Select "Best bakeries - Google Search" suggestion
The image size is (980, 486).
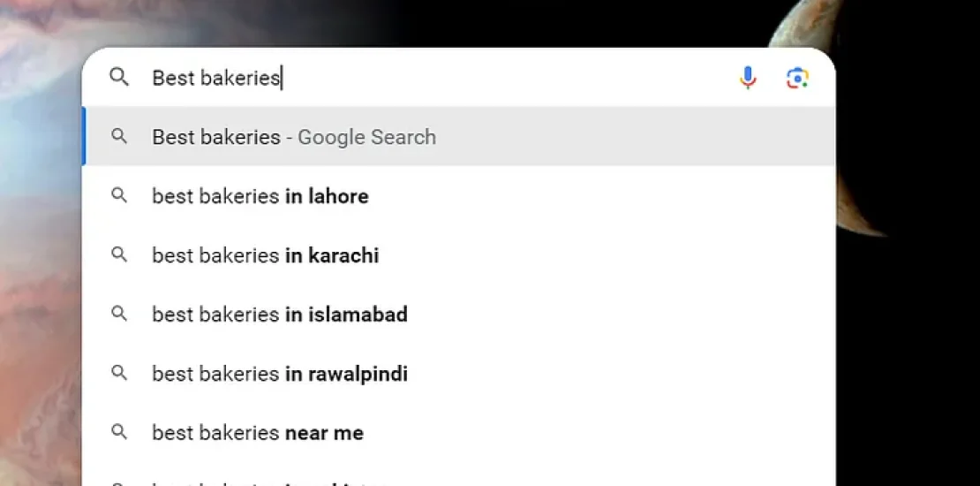point(294,137)
